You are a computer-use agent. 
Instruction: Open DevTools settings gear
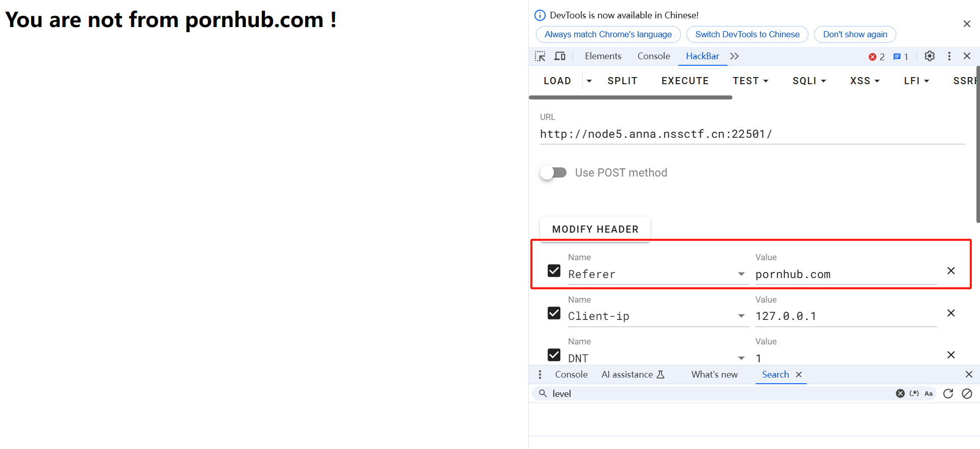click(x=929, y=56)
